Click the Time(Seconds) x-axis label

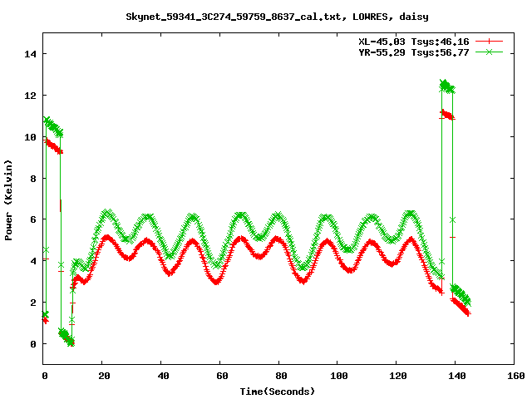point(278,392)
